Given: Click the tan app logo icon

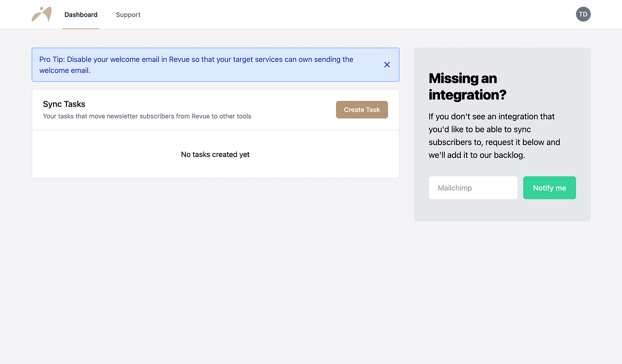Looking at the screenshot, I should tap(41, 15).
